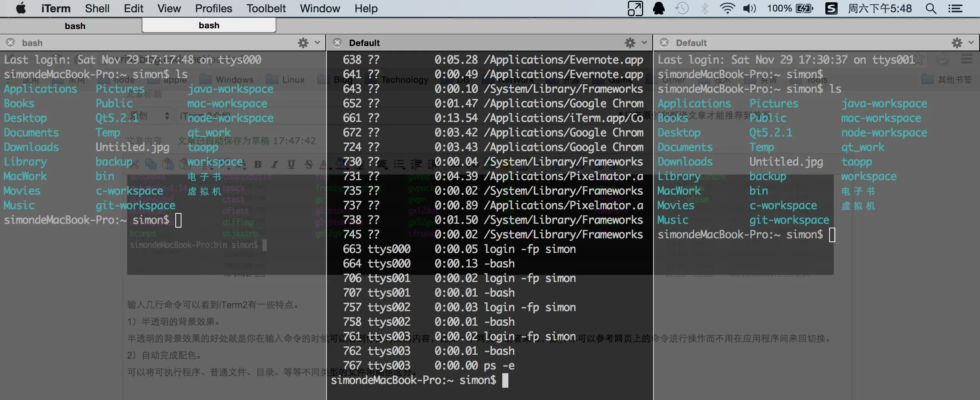Open the Sogou input method icon
Image resolution: width=980 pixels, height=400 pixels.
click(831, 8)
